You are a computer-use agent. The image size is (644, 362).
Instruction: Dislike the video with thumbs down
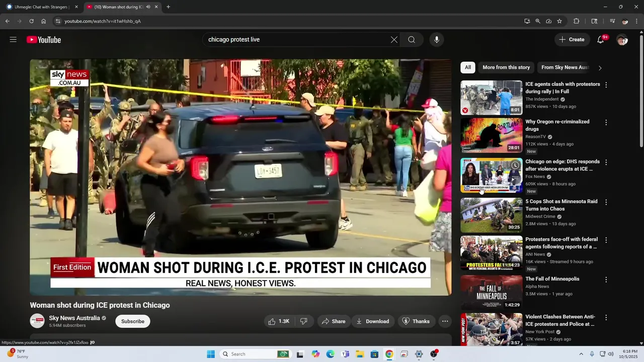click(x=304, y=321)
